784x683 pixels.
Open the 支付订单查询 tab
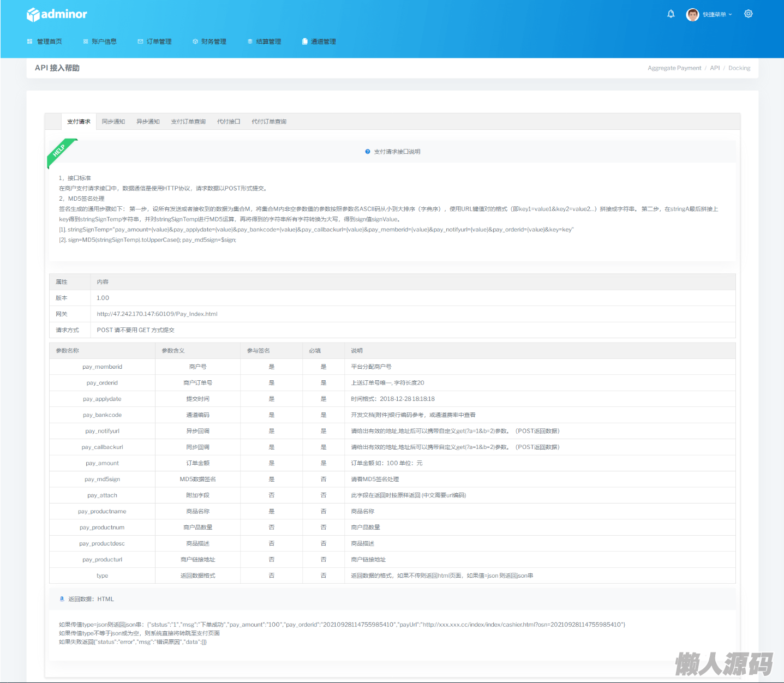188,122
